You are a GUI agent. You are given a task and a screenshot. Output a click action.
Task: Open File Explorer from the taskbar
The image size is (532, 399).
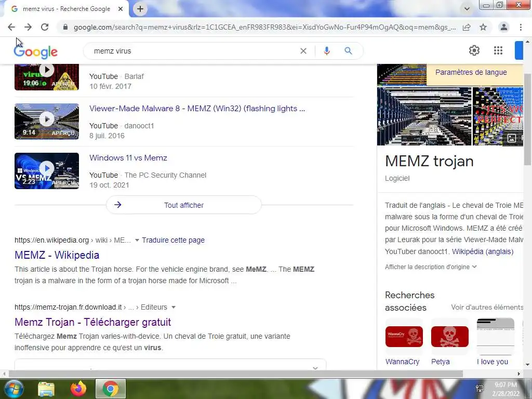tap(46, 389)
